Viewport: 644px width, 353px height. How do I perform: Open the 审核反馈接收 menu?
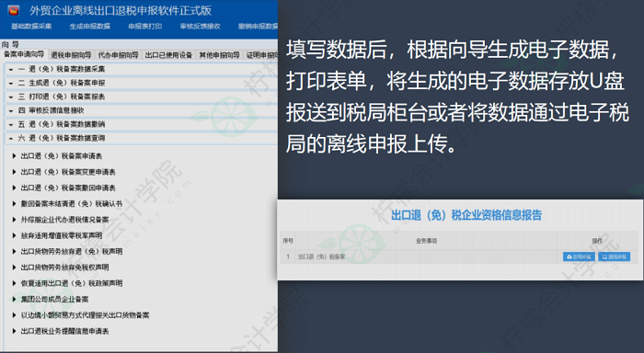200,27
